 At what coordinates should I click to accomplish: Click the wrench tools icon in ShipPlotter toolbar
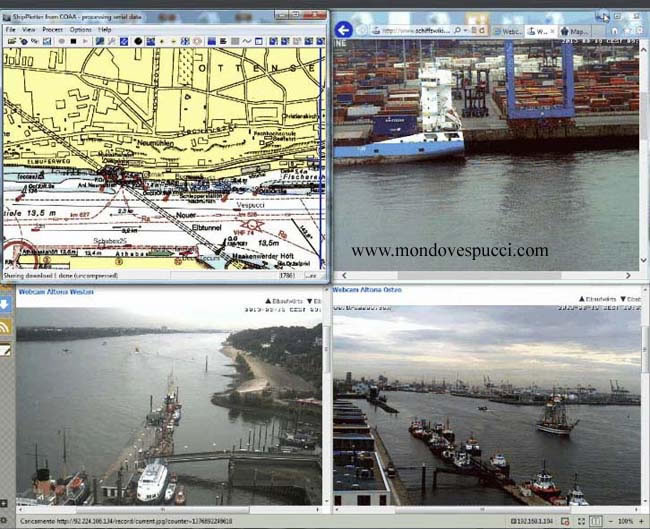pyautogui.click(x=112, y=41)
